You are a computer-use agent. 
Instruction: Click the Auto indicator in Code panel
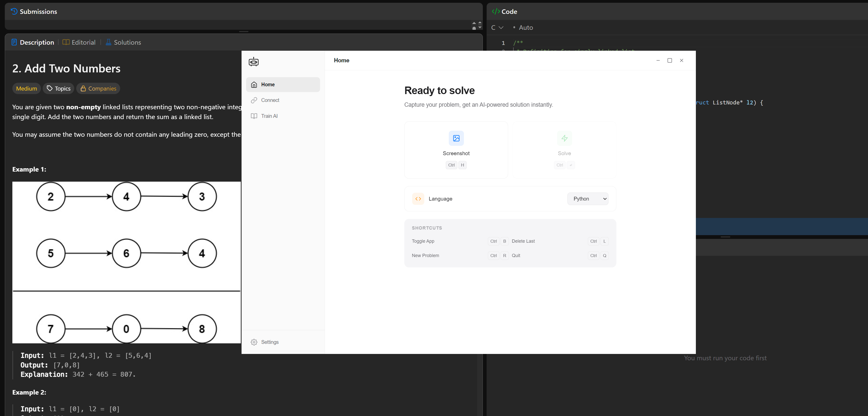click(523, 27)
